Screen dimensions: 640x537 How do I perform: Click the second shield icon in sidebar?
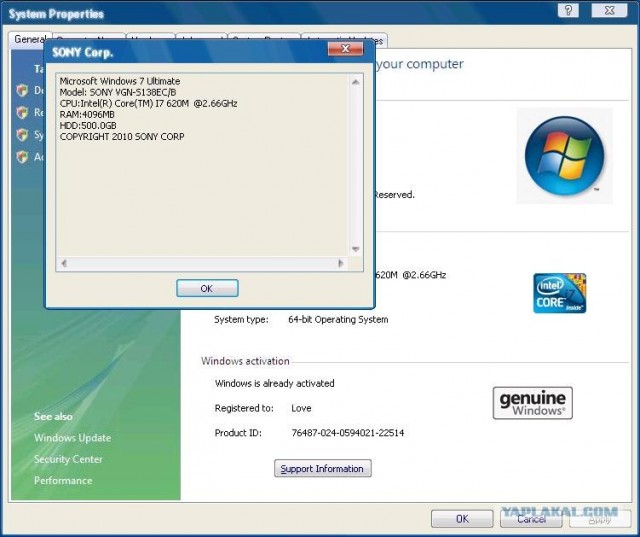22,112
